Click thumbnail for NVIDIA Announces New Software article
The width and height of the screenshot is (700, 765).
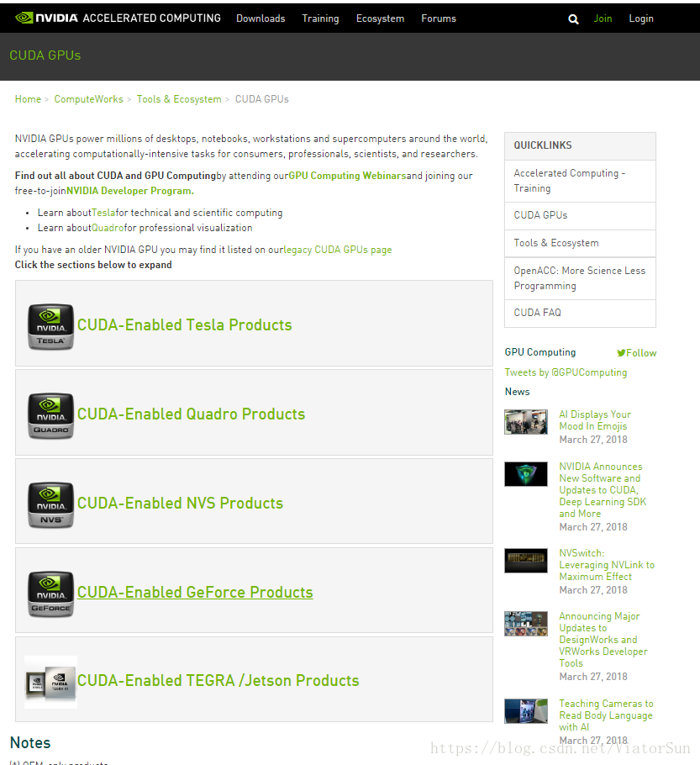click(x=526, y=474)
